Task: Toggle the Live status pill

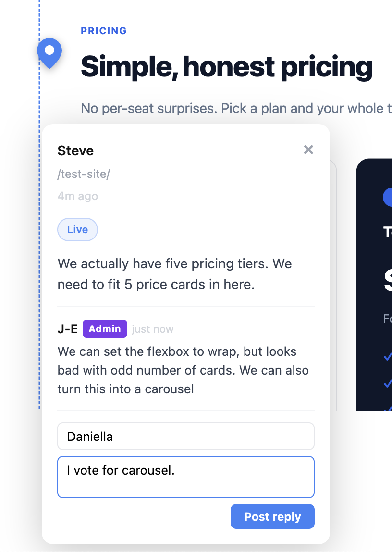Action: (77, 229)
